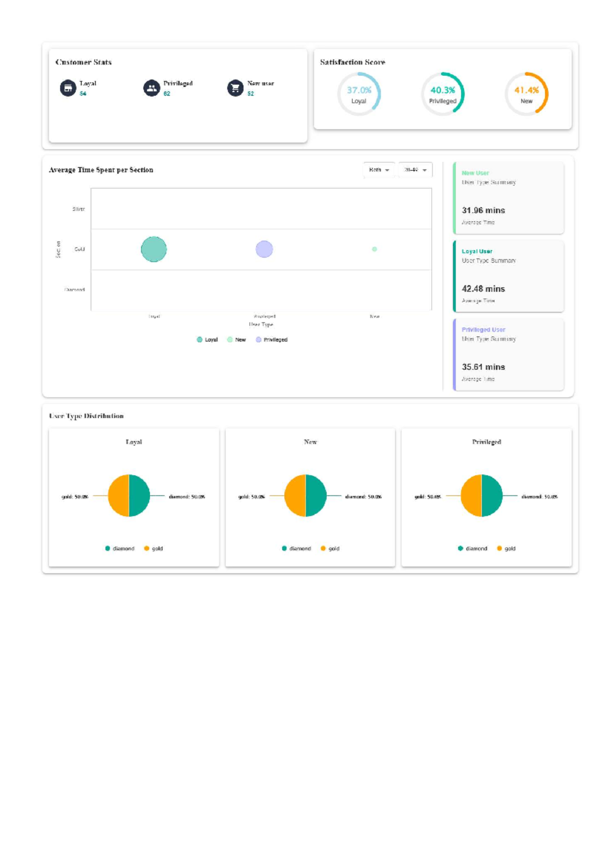Toggle gold legend under Privileged pie chart

(506, 548)
